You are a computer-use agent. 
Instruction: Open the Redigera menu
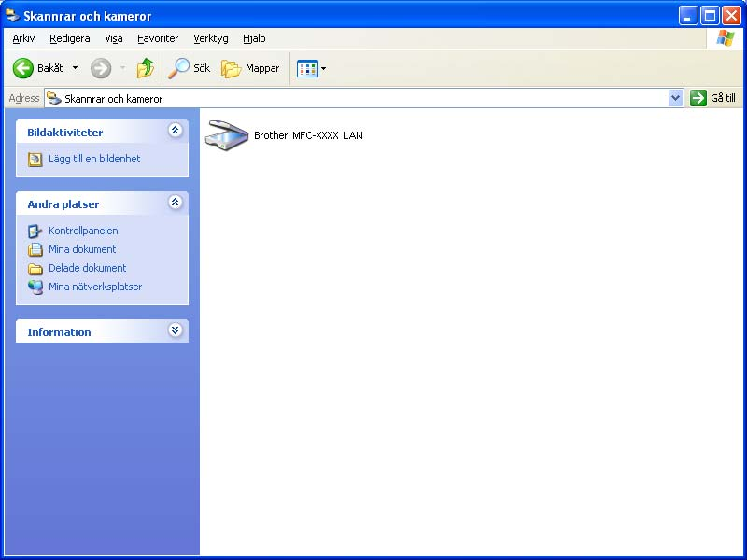(x=69, y=38)
